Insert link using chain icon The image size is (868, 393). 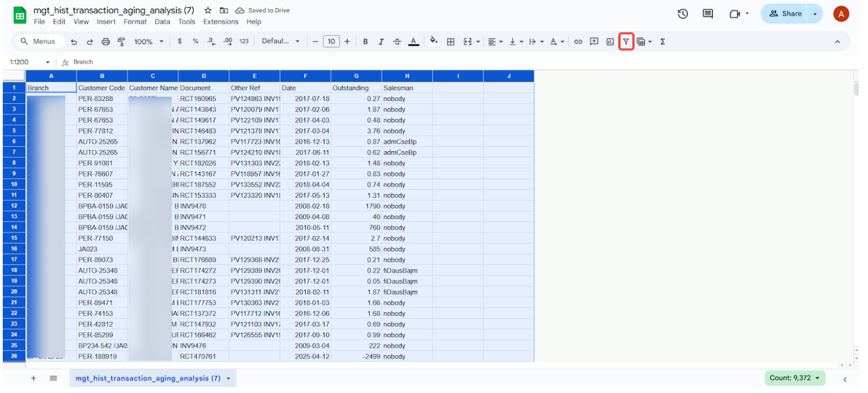click(x=578, y=42)
